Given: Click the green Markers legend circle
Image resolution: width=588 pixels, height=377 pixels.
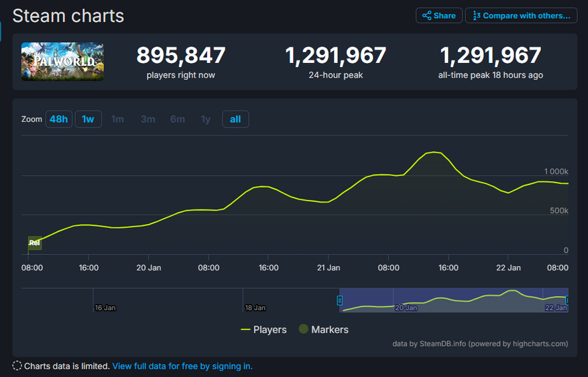Looking at the screenshot, I should point(303,329).
